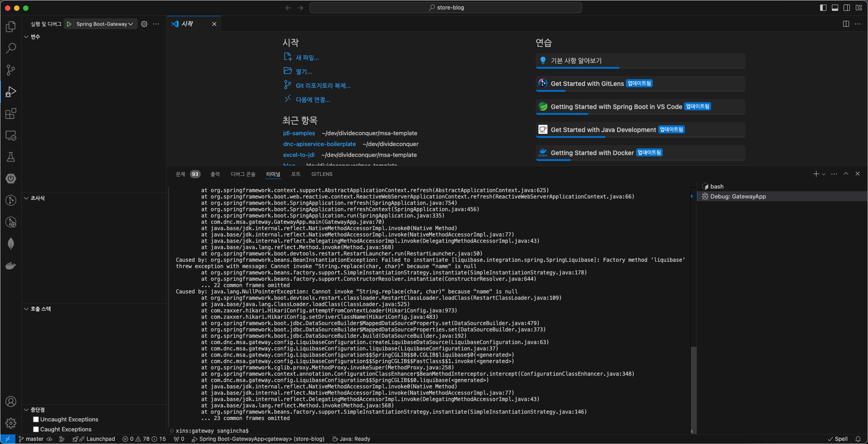This screenshot has height=444, width=868.
Task: Select the Debug: GatewayApp terminal
Action: pos(782,197)
